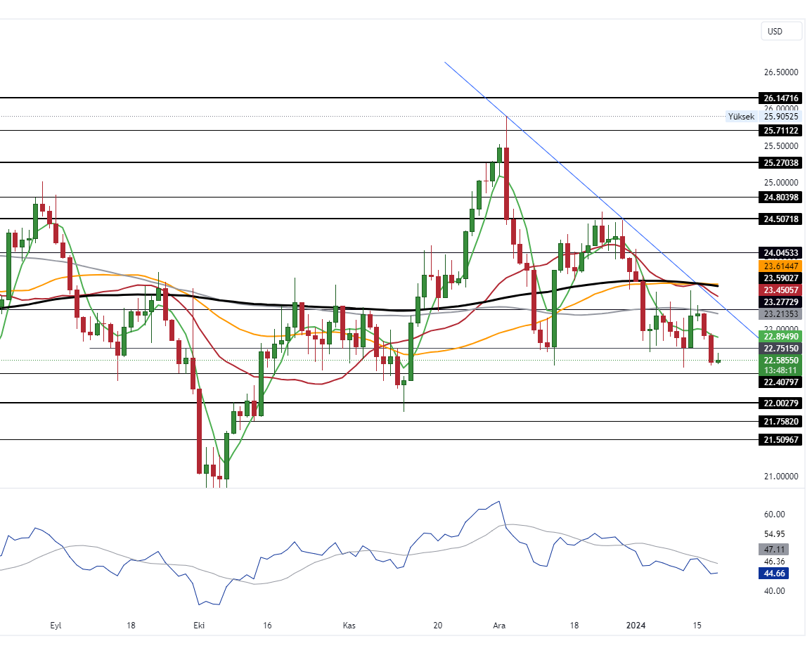The height and width of the screenshot is (660, 812).
Task: Select the blue descending trendline
Action: [555, 161]
